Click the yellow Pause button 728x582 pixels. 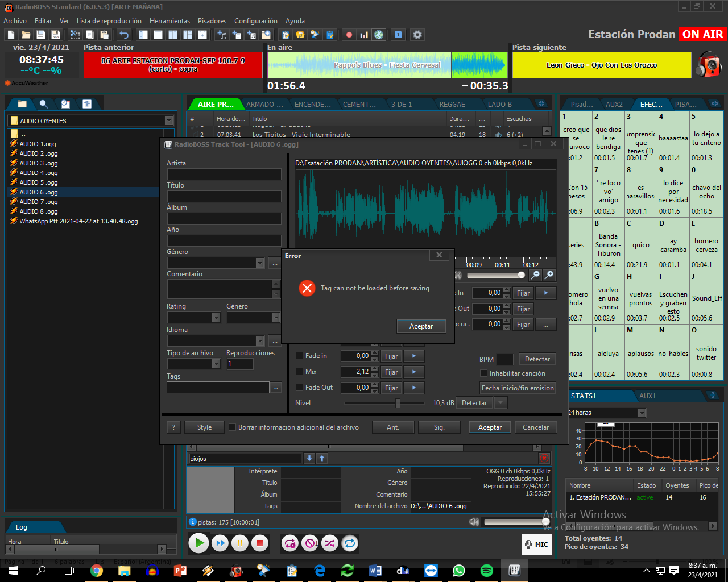click(239, 543)
